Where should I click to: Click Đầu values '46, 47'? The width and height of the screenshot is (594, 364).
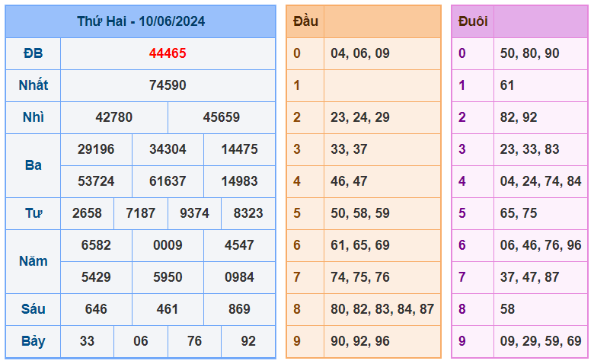tap(349, 181)
